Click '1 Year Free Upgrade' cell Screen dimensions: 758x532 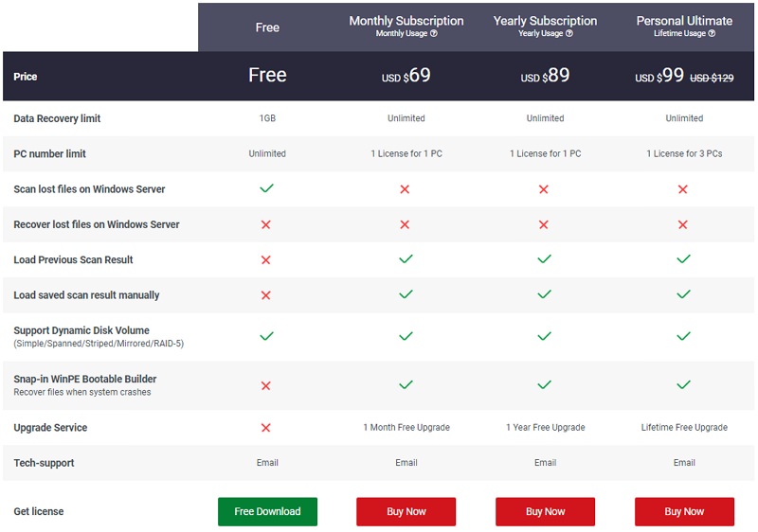[546, 427]
